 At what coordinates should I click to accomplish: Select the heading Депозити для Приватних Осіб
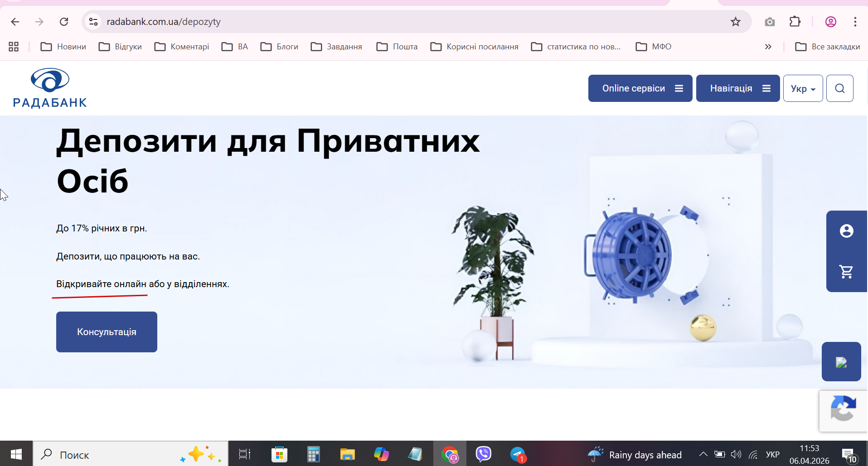[x=268, y=161]
